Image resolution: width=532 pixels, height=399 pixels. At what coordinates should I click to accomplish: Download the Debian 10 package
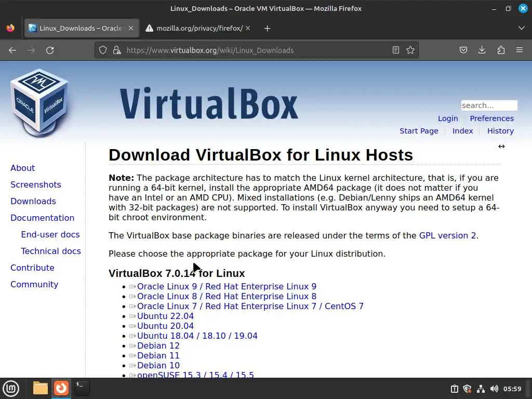tap(158, 365)
